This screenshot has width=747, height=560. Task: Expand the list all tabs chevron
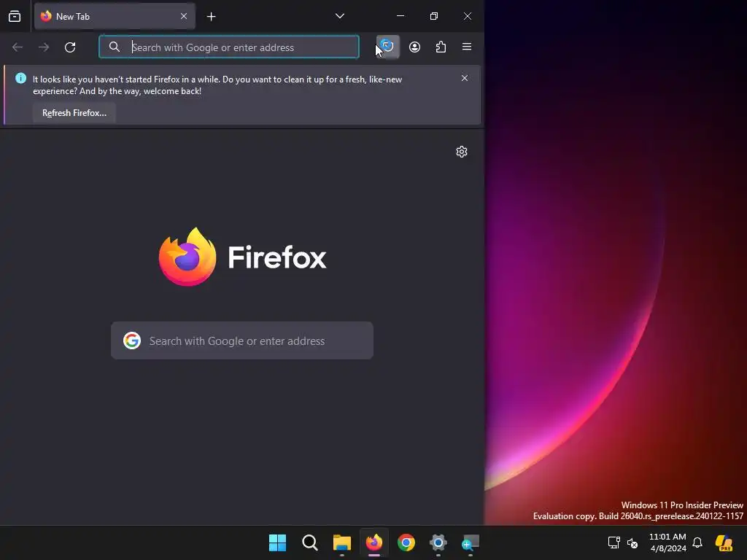340,16
